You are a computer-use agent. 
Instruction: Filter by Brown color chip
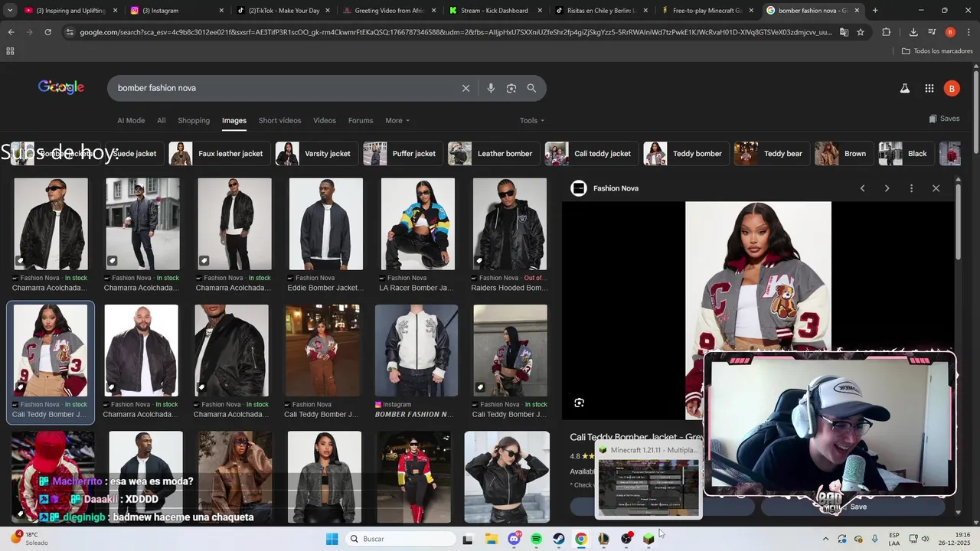coord(844,154)
